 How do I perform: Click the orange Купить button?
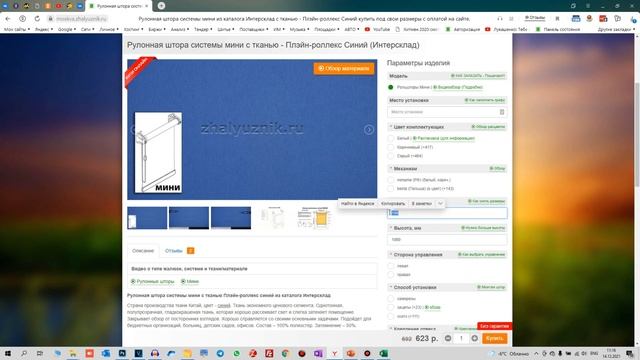494,338
